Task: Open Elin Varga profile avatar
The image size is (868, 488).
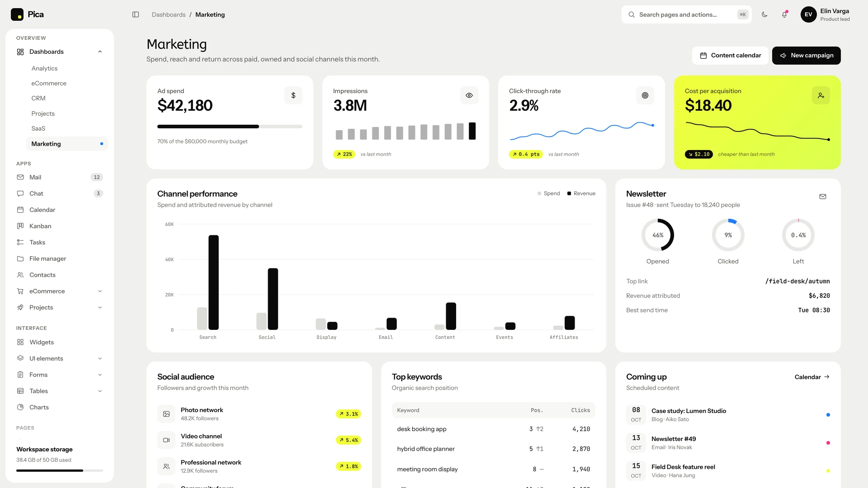Action: point(808,14)
